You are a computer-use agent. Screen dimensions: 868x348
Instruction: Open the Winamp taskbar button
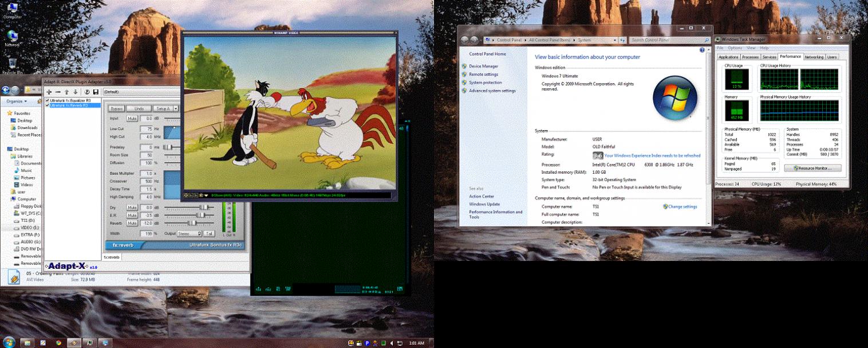tap(74, 342)
